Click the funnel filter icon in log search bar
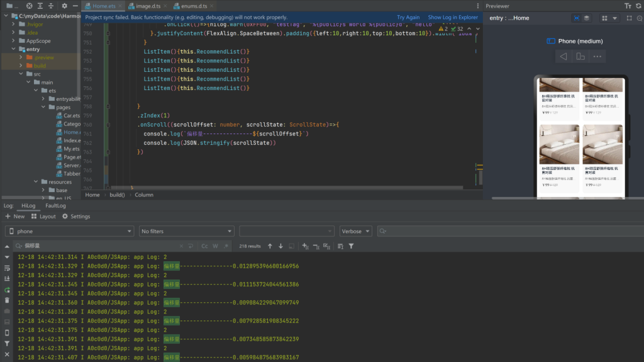The image size is (644, 362). pyautogui.click(x=351, y=246)
